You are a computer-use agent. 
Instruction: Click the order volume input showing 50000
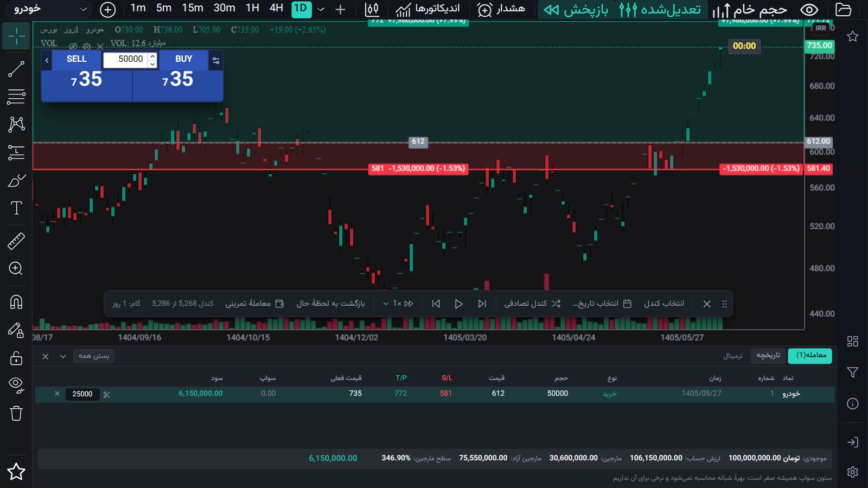[126, 59]
